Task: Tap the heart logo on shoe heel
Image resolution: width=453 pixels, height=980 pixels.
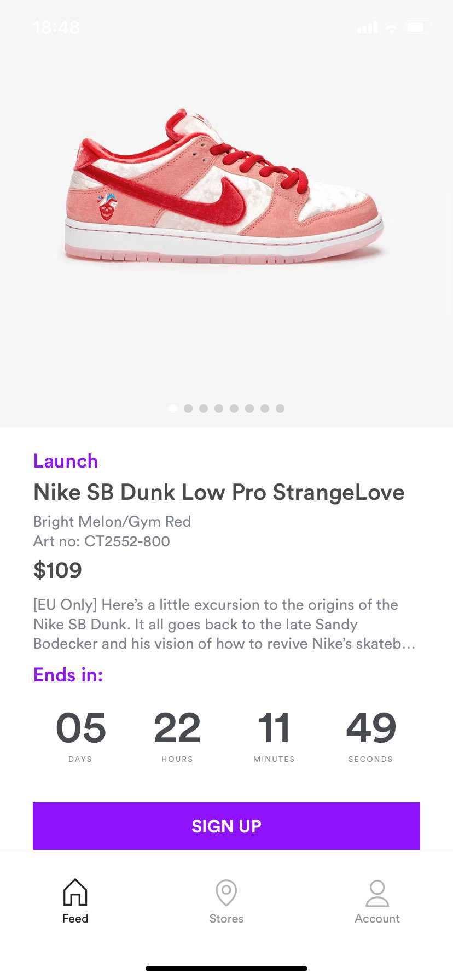Action: point(107,206)
